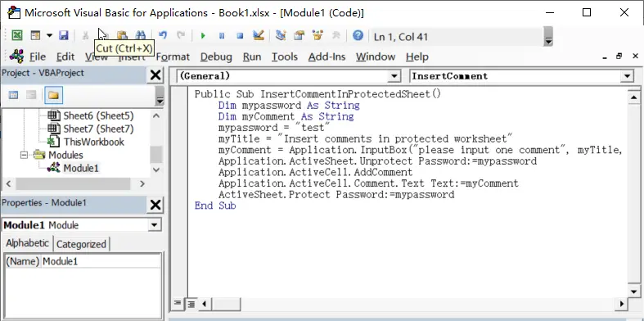Click the Insert UserForm toolbar icon

tap(36, 35)
